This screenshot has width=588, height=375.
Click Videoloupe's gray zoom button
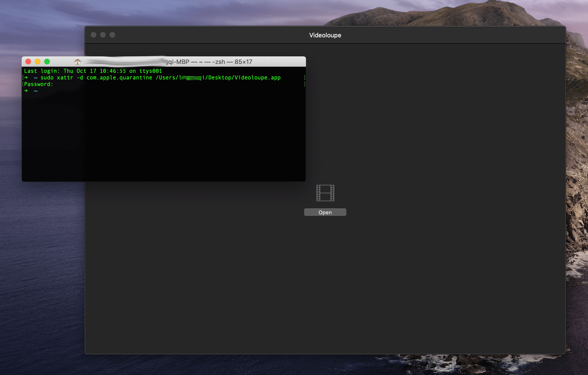pos(112,35)
